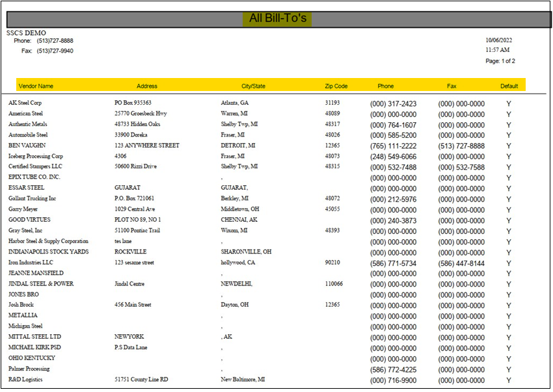Select fax (000) 532-7588
The width and height of the screenshot is (553, 392).
click(461, 167)
